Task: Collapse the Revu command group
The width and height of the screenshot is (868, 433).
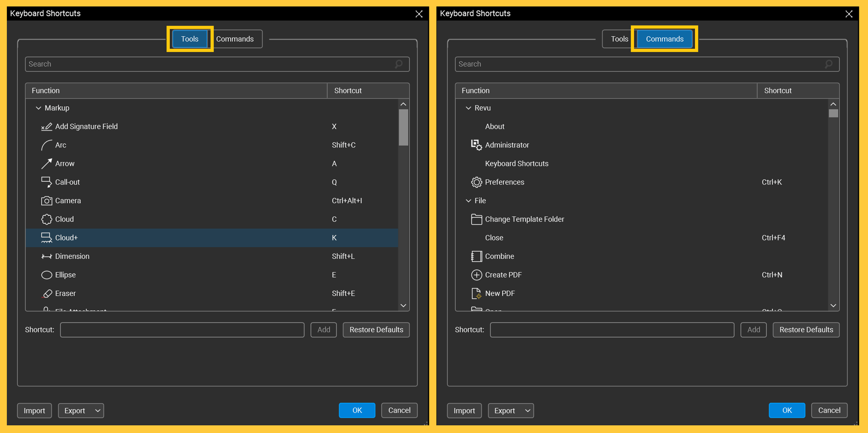Action: pos(468,108)
